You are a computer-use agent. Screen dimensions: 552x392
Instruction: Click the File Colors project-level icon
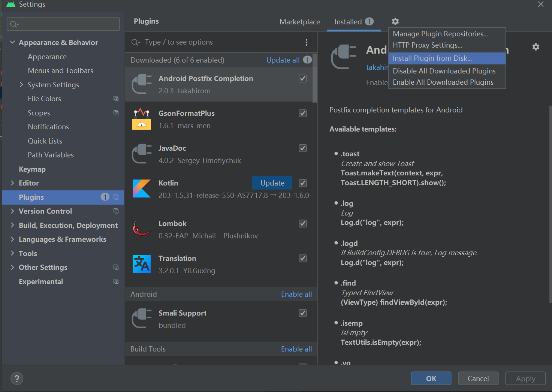click(x=116, y=99)
